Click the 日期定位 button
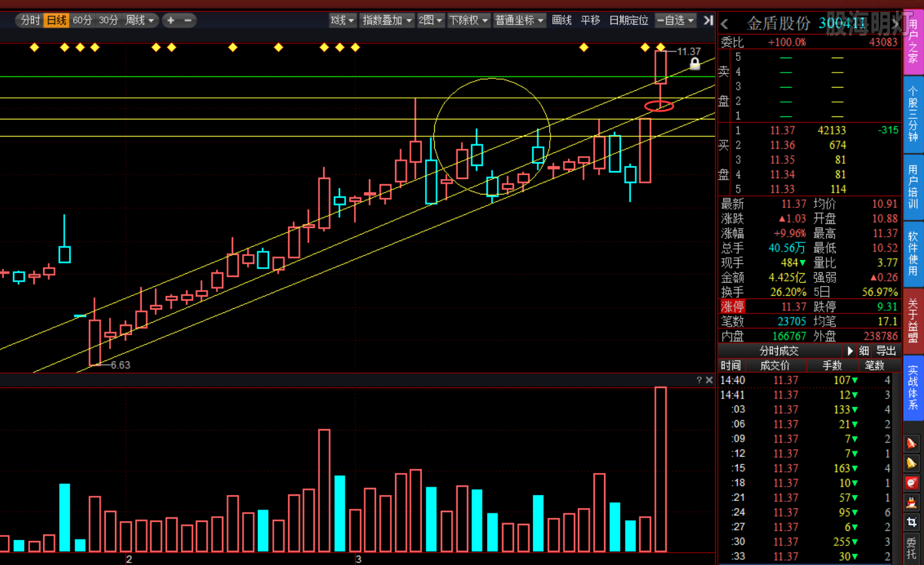This screenshot has width=924, height=565. (629, 20)
